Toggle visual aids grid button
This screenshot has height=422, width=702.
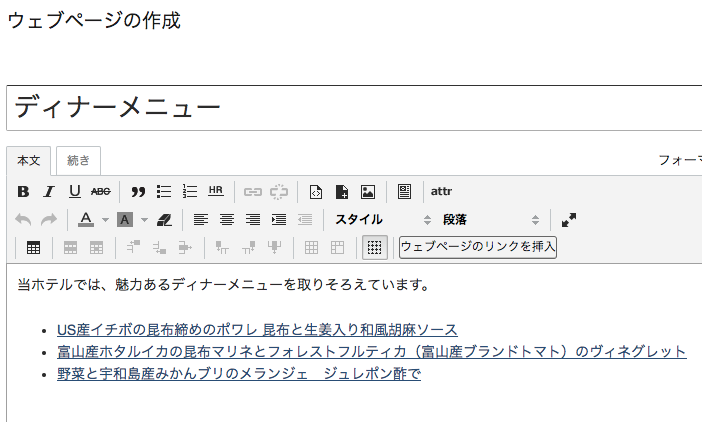(375, 247)
